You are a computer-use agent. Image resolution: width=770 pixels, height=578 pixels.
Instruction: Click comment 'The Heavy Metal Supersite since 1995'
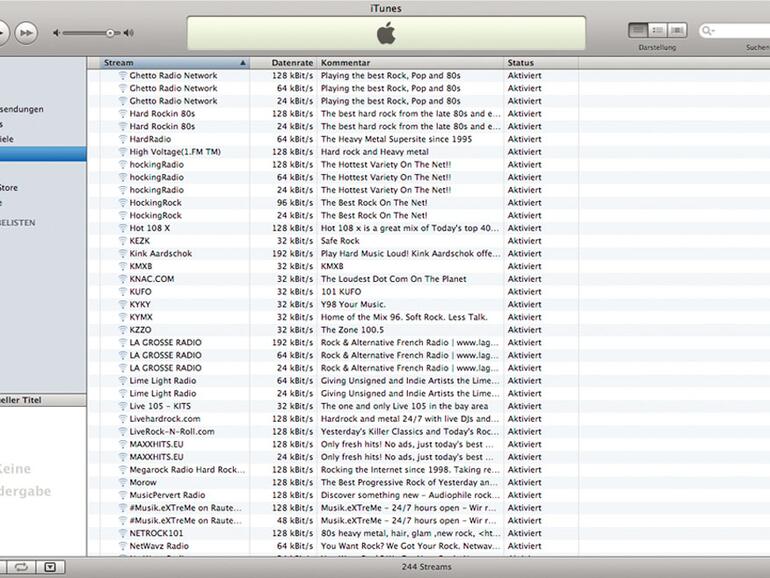click(x=396, y=139)
